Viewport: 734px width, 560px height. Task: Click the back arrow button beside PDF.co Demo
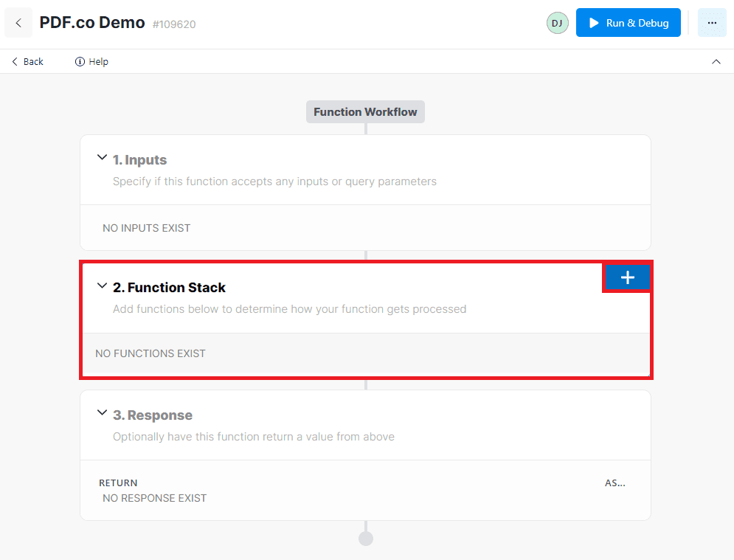pos(18,23)
